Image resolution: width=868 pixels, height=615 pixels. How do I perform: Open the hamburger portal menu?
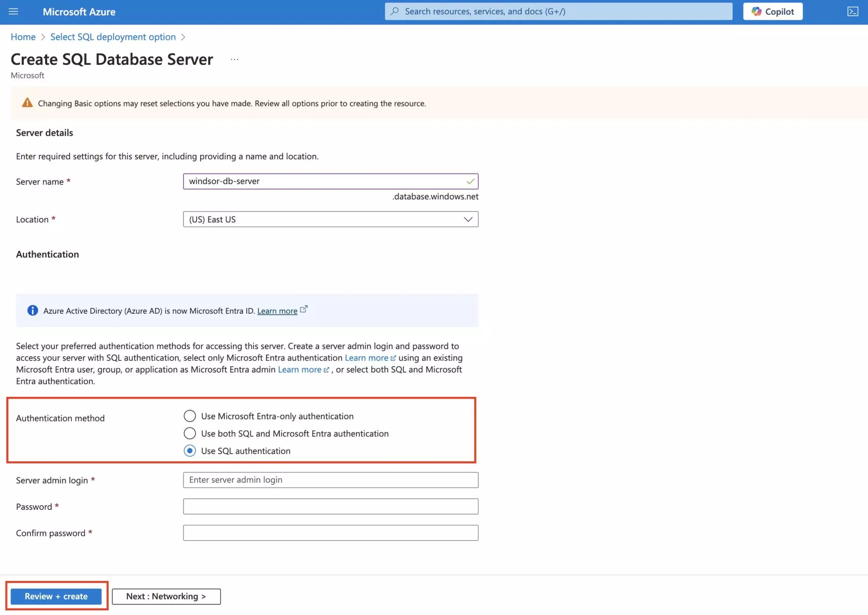(x=14, y=11)
